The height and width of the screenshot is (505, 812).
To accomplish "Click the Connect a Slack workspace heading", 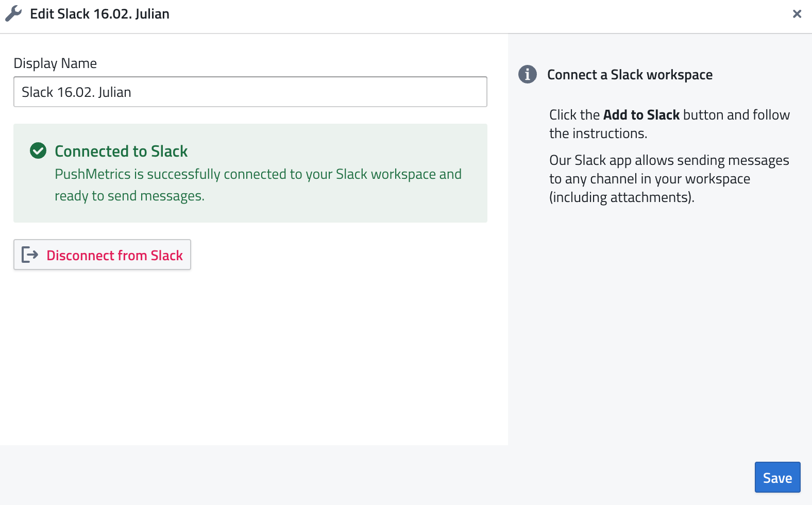I will 630,75.
